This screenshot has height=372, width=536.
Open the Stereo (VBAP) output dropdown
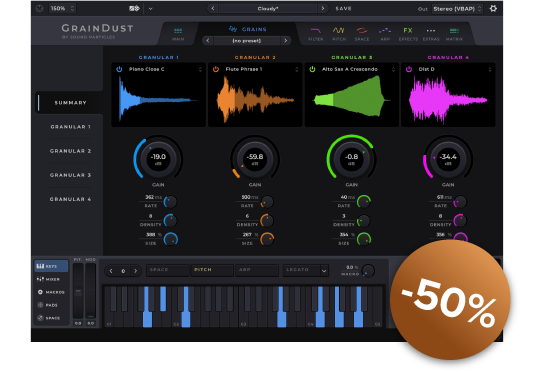tap(457, 9)
